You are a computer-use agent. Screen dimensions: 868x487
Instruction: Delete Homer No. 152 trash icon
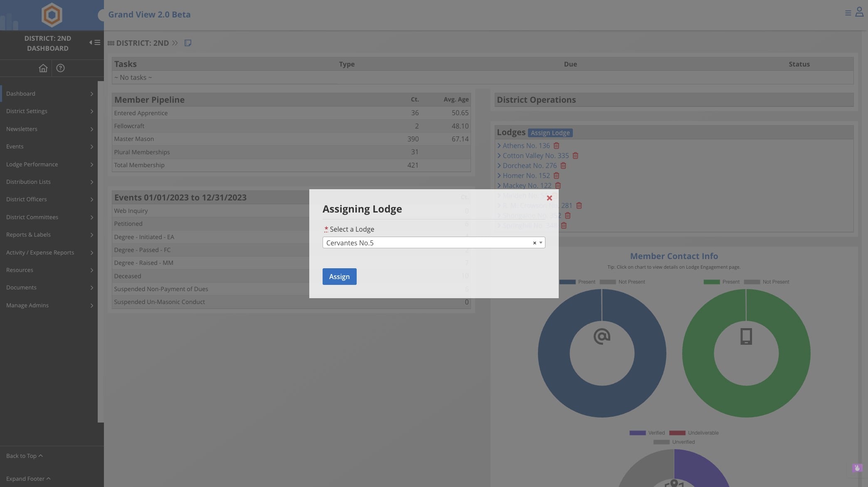556,176
